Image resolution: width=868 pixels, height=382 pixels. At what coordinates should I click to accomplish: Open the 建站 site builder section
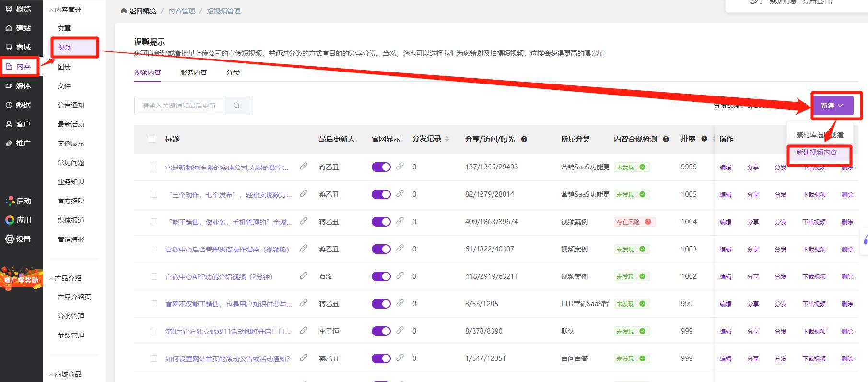coord(18,28)
